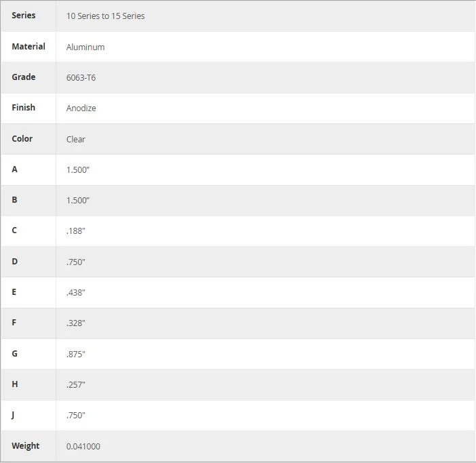Click the dimension D label
Image resolution: width=476 pixels, height=463 pixels.
click(x=14, y=262)
